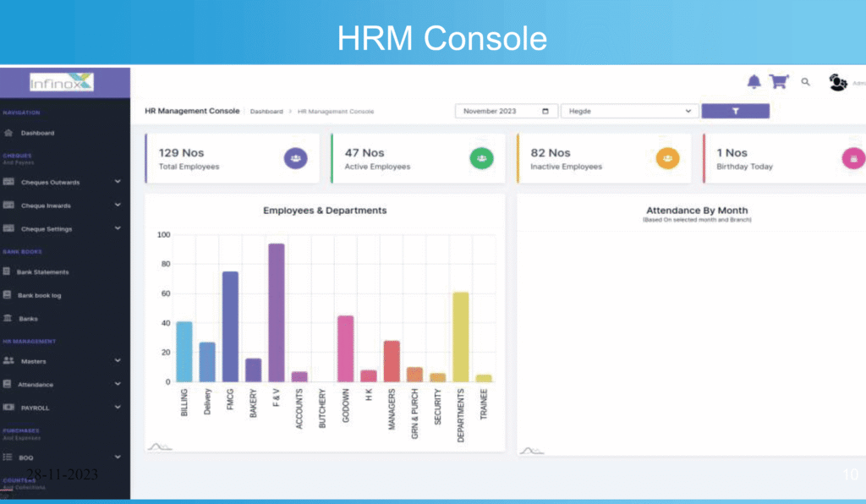The image size is (866, 504).
Task: Open the Hegde branch dropdown
Action: click(x=630, y=111)
